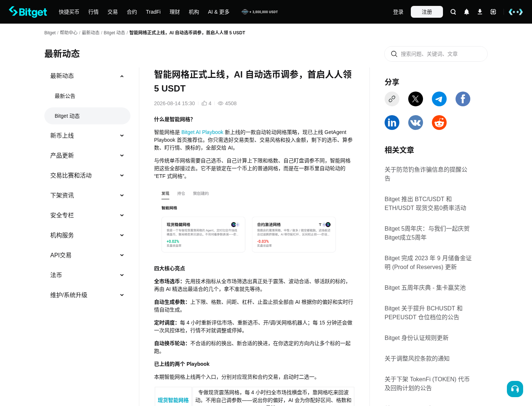Image resolution: width=532 pixels, height=406 pixels.
Task: Go to Bitget breadcrumb root
Action: pyautogui.click(x=50, y=33)
